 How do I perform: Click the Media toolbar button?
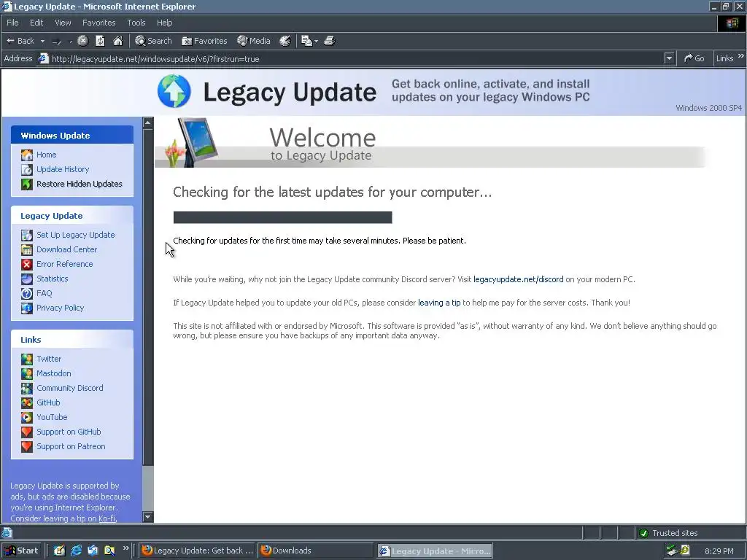pyautogui.click(x=254, y=41)
